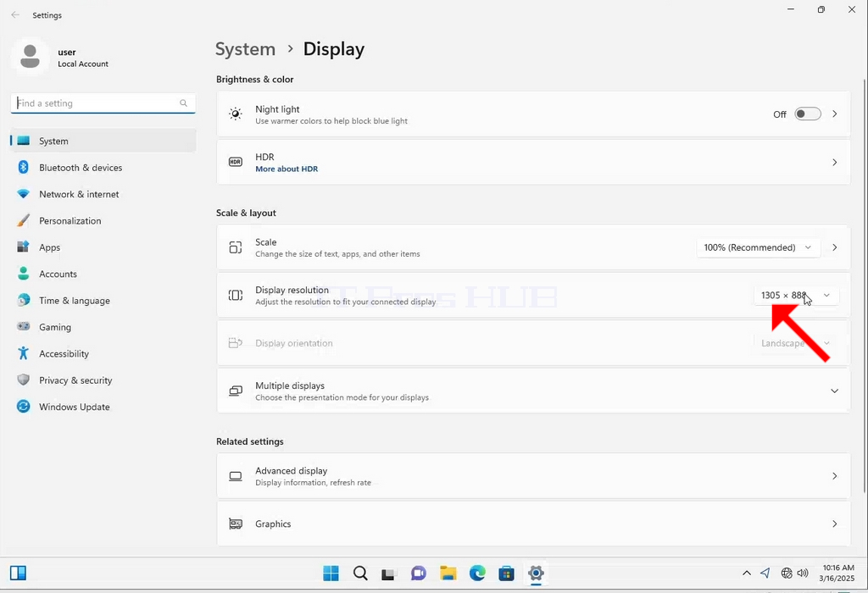This screenshot has height=593, width=868.
Task: Expand the Multiple displays section
Action: point(834,391)
